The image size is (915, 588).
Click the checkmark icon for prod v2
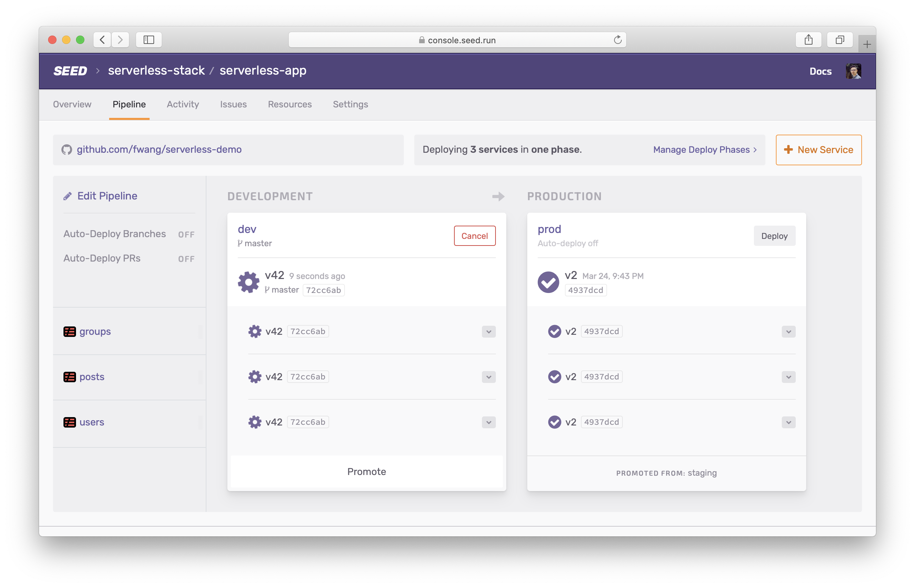tap(547, 281)
